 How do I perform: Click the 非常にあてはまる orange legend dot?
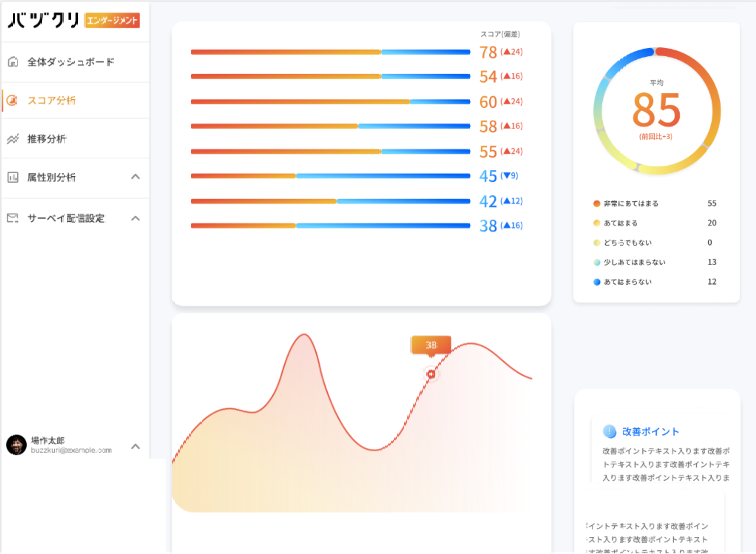pyautogui.click(x=597, y=203)
